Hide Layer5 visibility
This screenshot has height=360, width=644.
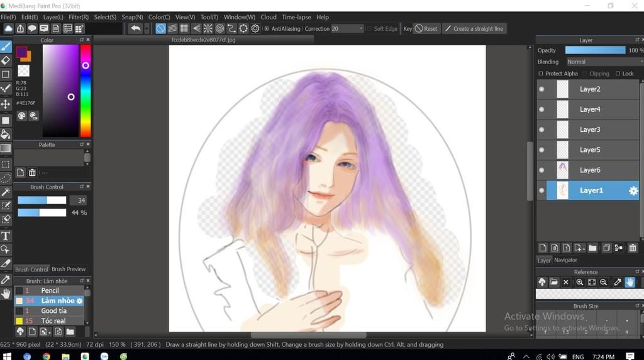tap(541, 150)
